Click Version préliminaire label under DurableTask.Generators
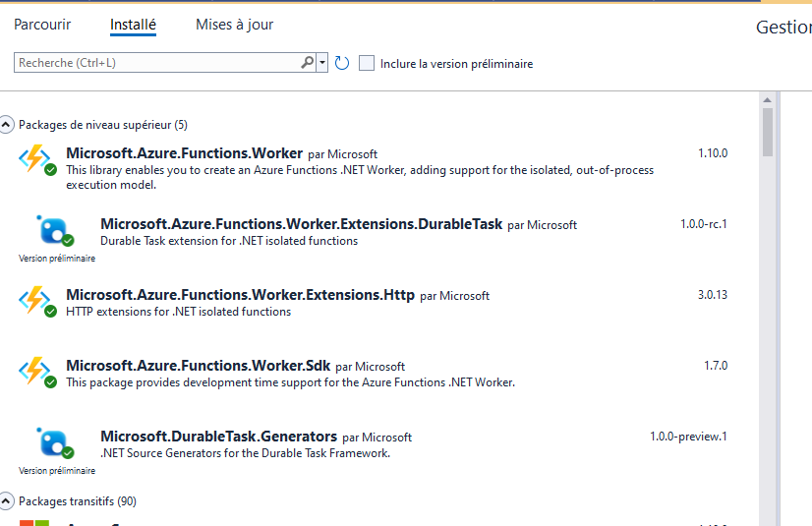 pyautogui.click(x=57, y=471)
